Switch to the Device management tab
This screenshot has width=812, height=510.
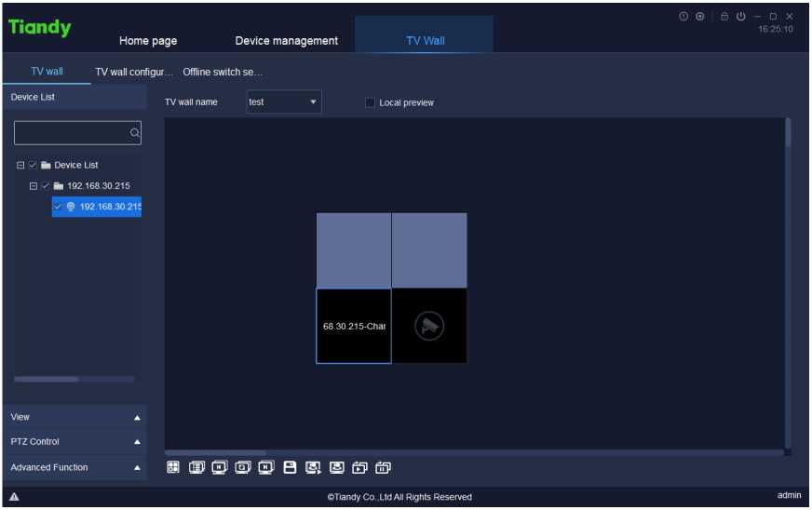point(286,41)
